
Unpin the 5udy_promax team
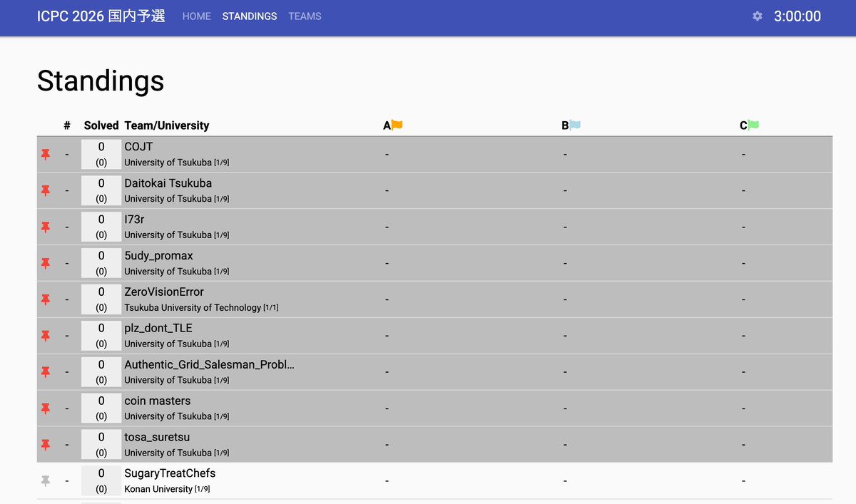coord(46,263)
